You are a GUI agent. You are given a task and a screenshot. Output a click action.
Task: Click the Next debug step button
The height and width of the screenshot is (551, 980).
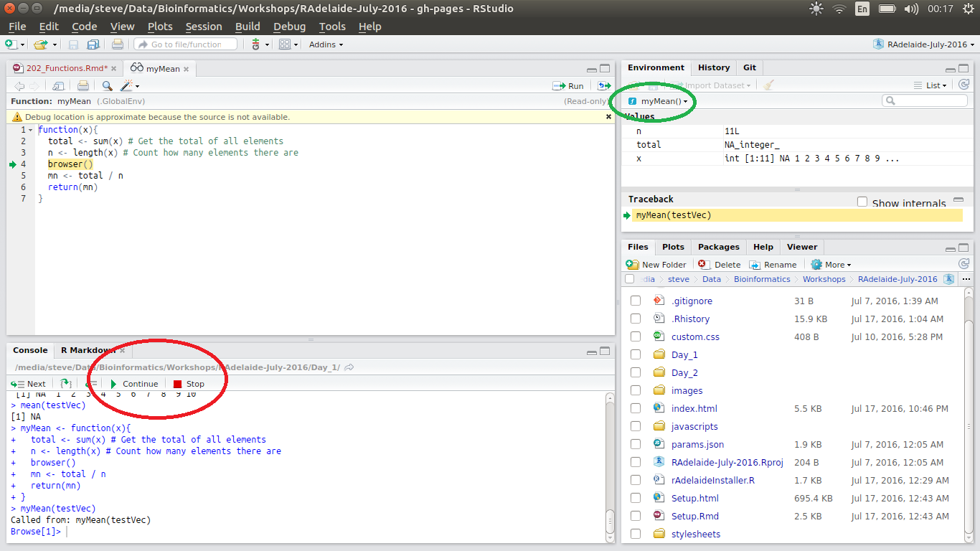coord(29,384)
